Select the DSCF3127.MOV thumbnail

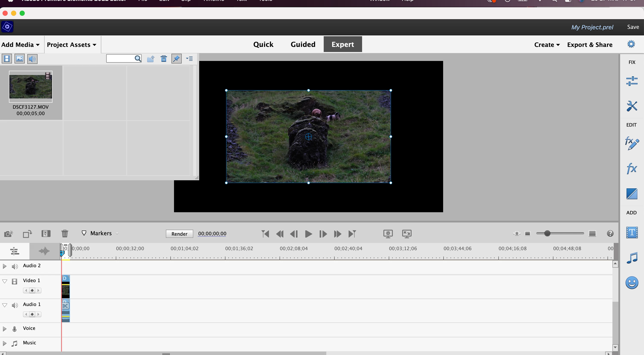(x=31, y=87)
